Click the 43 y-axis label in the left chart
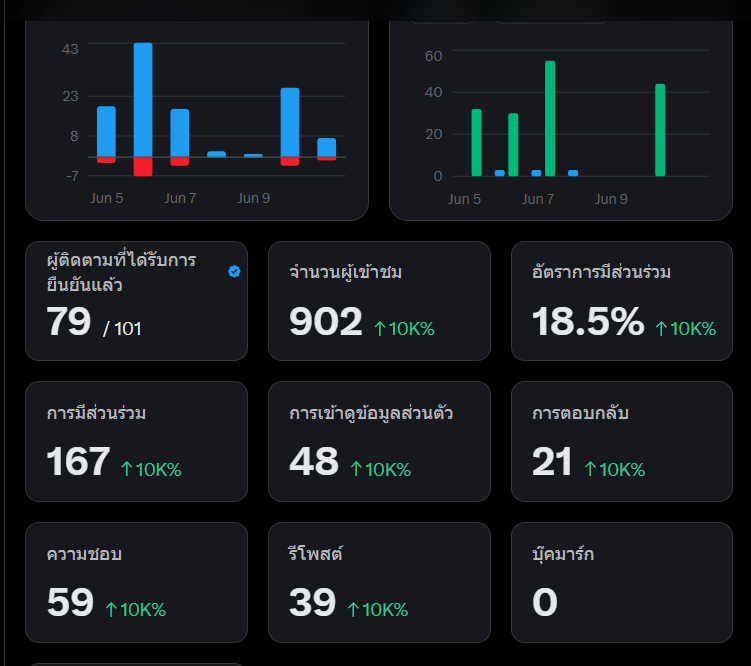751x666 pixels. tap(70, 49)
